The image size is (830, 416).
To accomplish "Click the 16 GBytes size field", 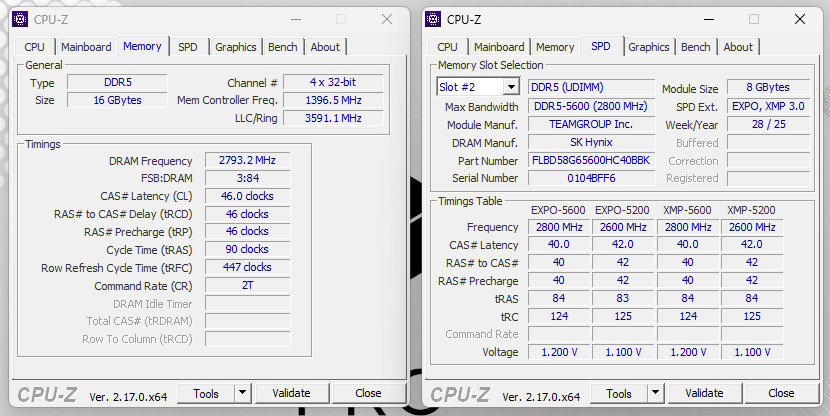I will click(118, 100).
